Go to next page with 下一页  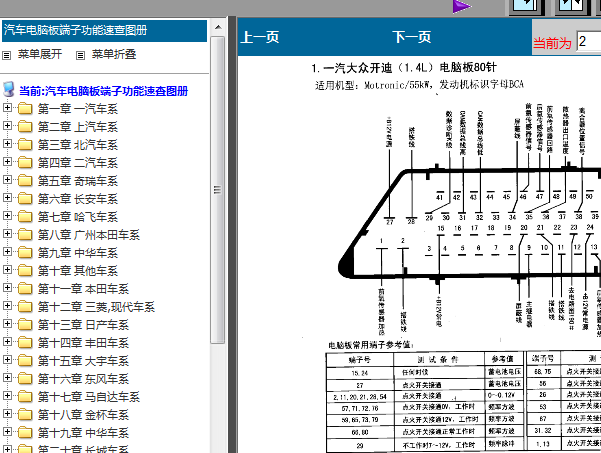point(412,37)
